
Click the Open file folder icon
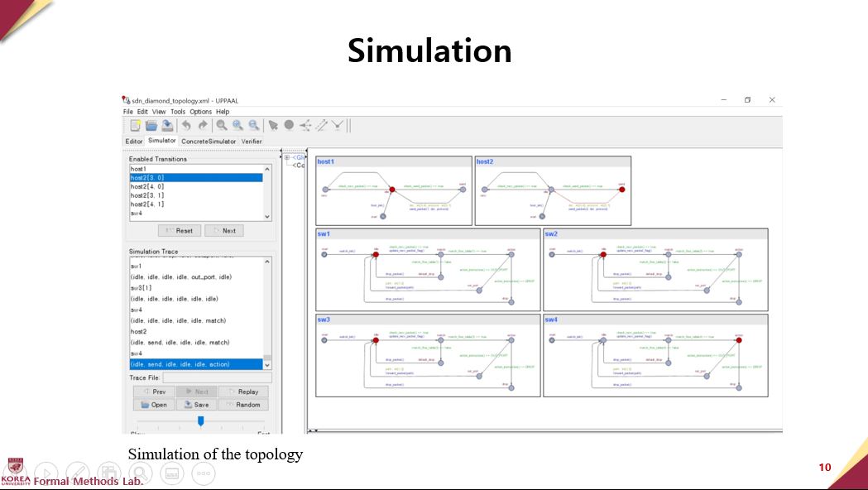pos(151,126)
